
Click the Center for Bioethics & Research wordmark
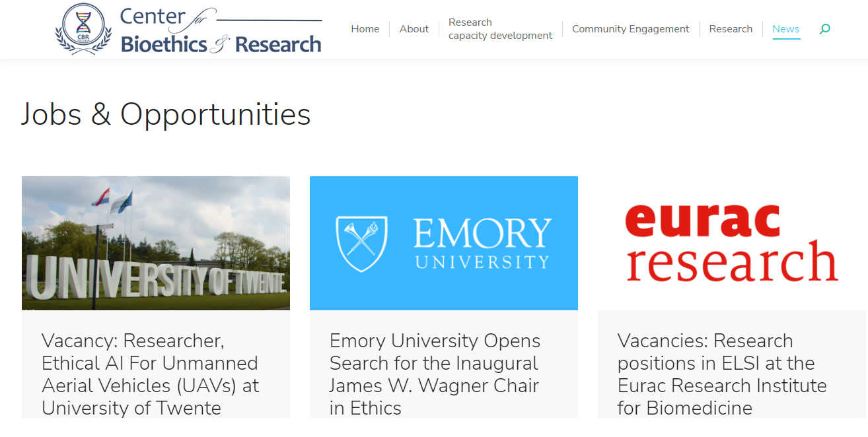click(x=221, y=30)
